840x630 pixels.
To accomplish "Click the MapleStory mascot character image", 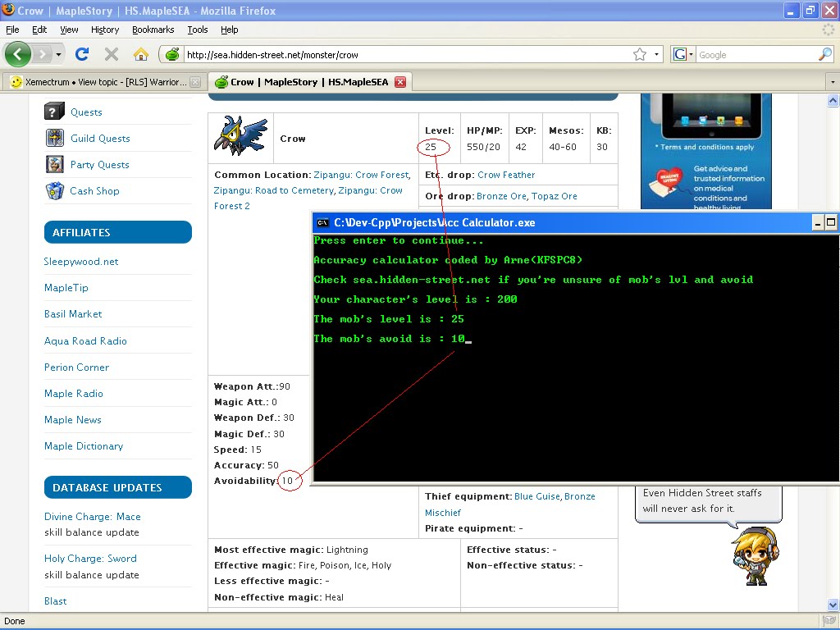I will 755,555.
